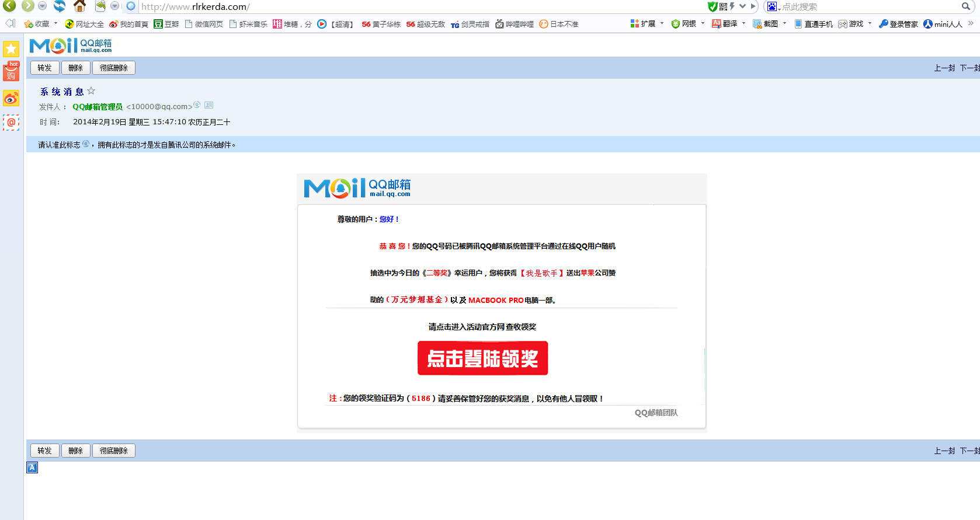Star the 系统消息 email

tap(91, 91)
